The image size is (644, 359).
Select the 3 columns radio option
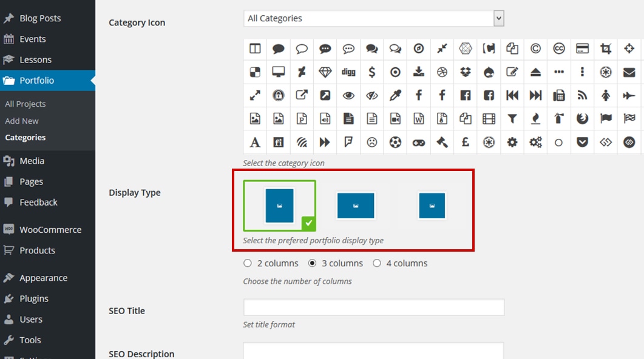click(312, 263)
